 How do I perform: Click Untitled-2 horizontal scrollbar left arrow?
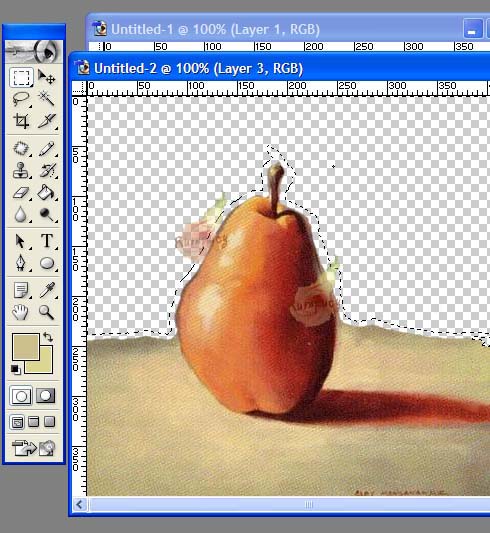click(x=80, y=504)
